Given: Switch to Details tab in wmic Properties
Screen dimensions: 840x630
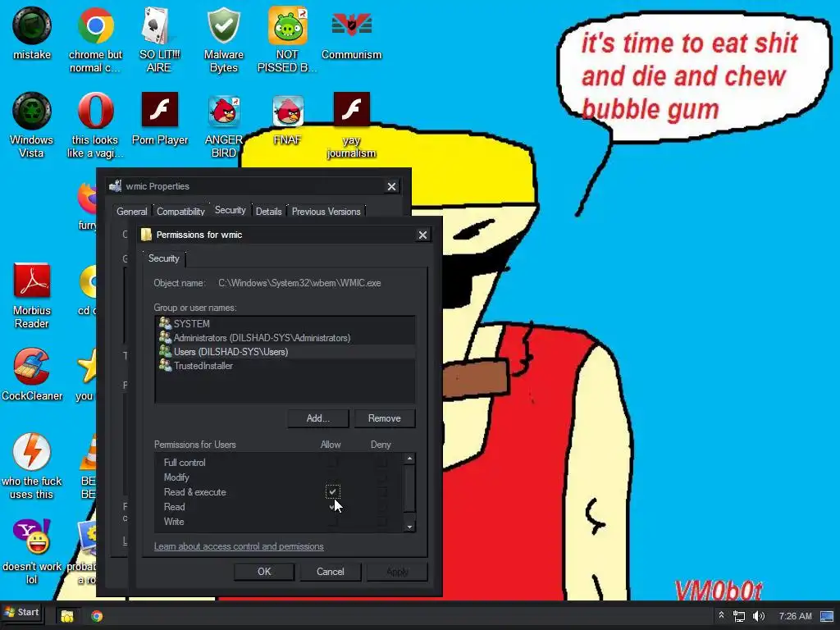Looking at the screenshot, I should pyautogui.click(x=268, y=212).
